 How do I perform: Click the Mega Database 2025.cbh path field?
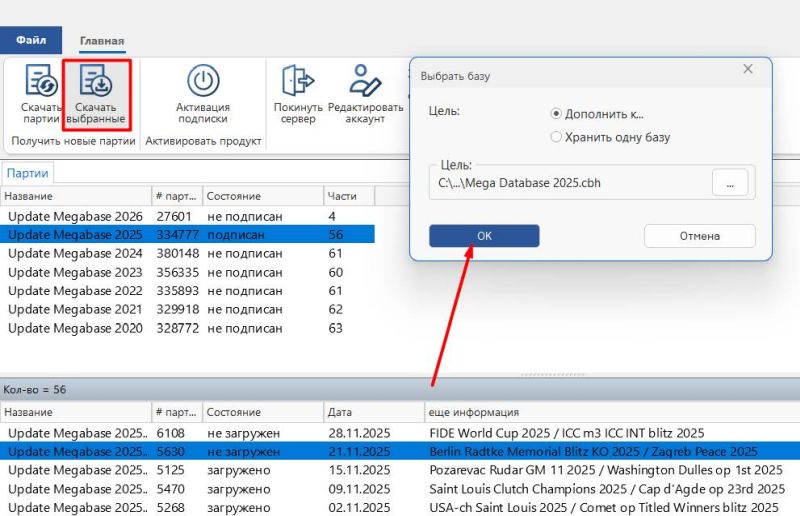570,183
